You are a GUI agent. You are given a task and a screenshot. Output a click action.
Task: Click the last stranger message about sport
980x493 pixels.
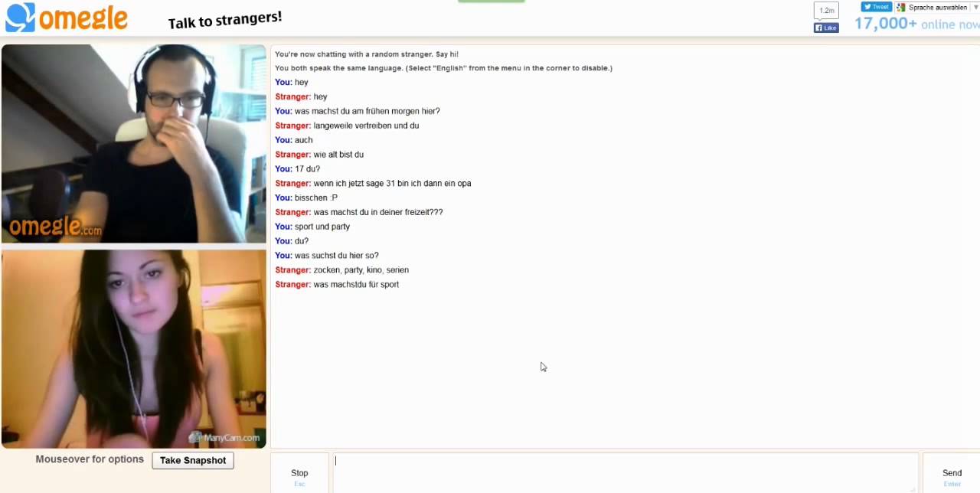tap(337, 285)
